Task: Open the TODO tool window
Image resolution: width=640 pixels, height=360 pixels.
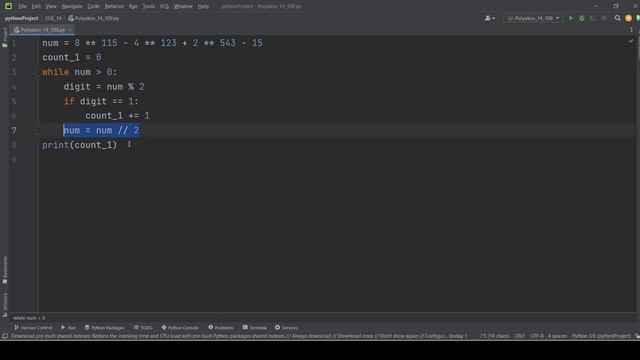Action: pos(143,327)
